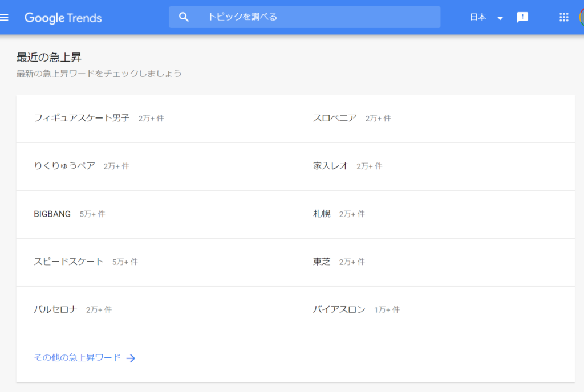Open the バイアスロン trending search
The height and width of the screenshot is (392, 584).
(x=339, y=309)
